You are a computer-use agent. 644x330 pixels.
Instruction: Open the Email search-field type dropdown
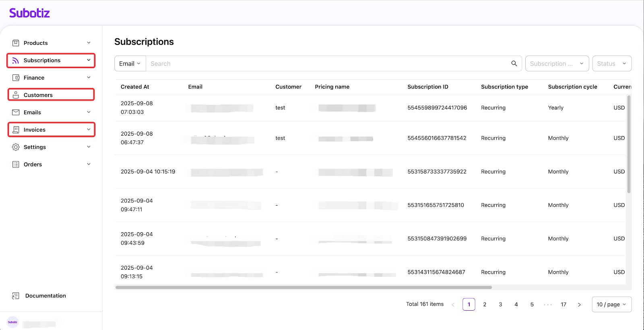pyautogui.click(x=130, y=64)
